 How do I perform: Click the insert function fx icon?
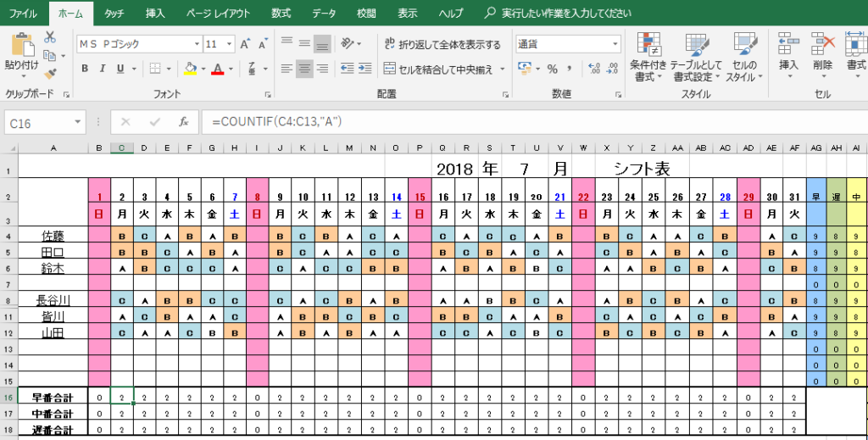tap(184, 122)
